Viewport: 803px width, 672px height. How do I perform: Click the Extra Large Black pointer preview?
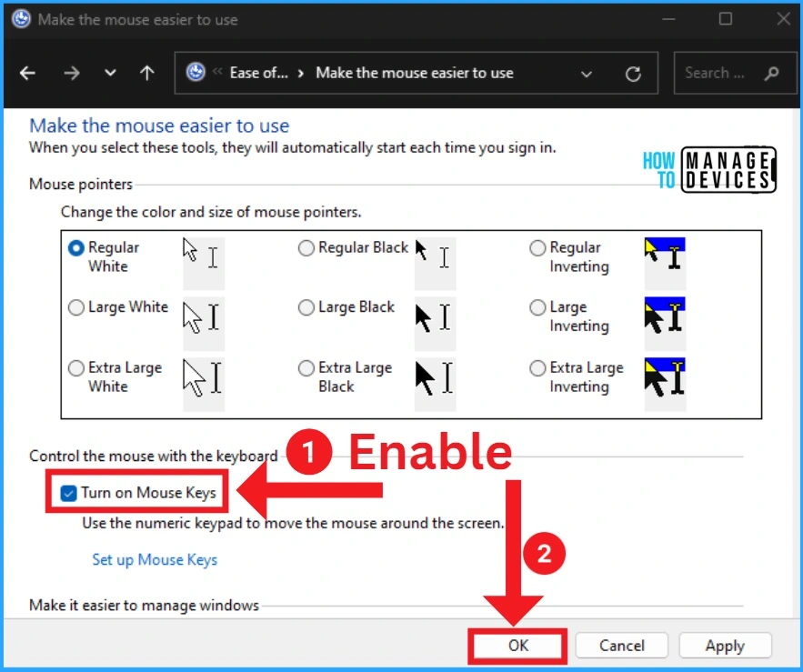coord(435,384)
